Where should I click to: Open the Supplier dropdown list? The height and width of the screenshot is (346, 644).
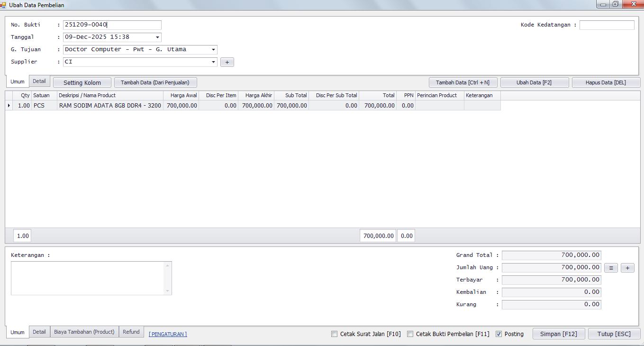click(213, 62)
